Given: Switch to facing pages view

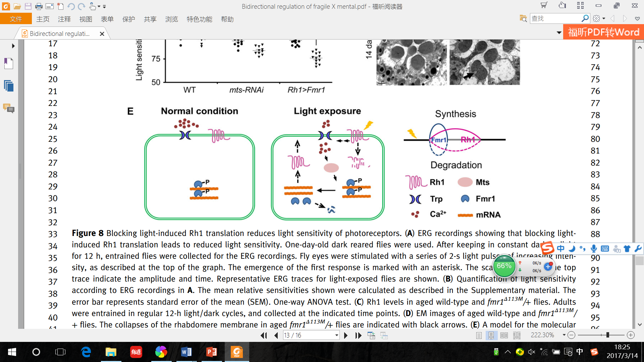Looking at the screenshot, I should pos(504,336).
